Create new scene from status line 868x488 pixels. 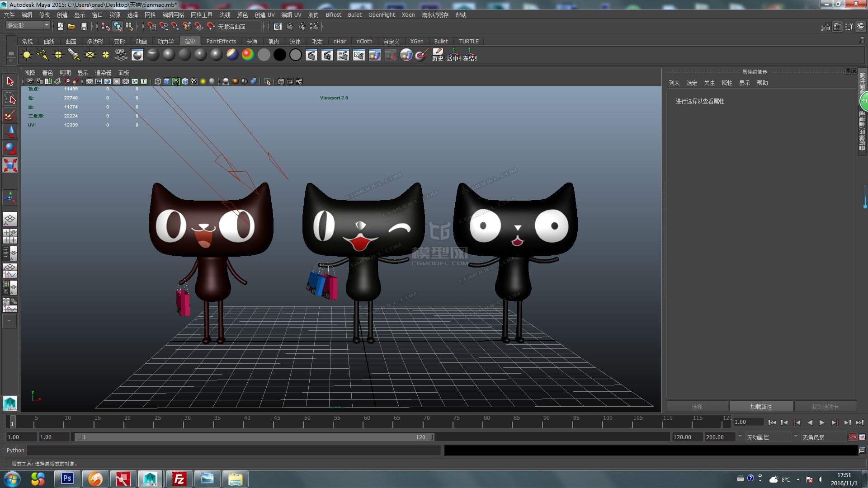(x=60, y=26)
